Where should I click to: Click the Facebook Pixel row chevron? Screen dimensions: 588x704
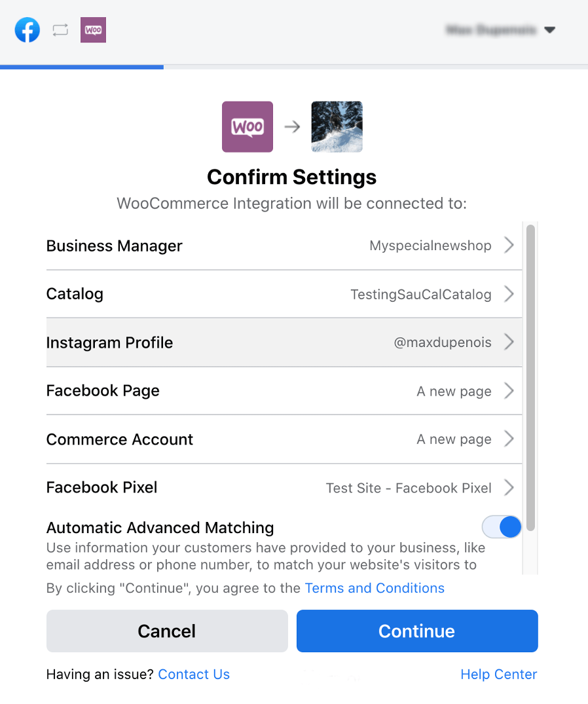(x=509, y=488)
